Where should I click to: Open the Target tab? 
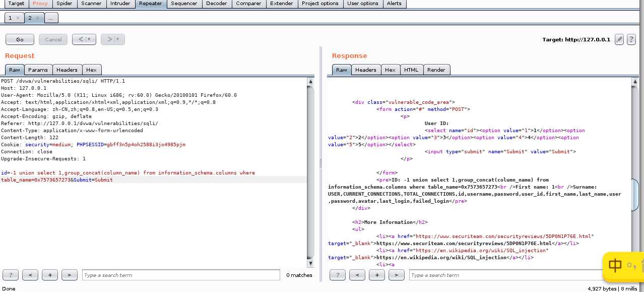16,4
